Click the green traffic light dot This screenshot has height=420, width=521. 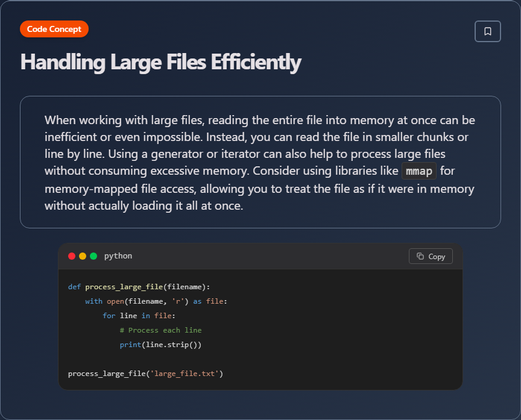coord(93,255)
